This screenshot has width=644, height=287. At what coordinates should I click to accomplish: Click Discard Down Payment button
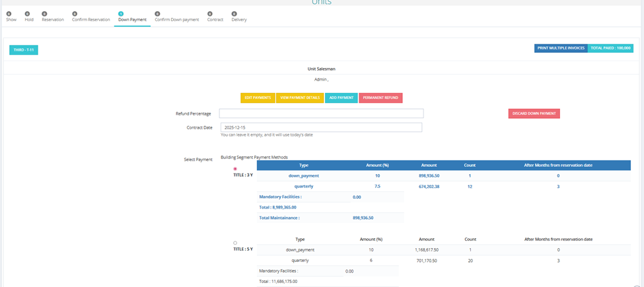pos(534,113)
